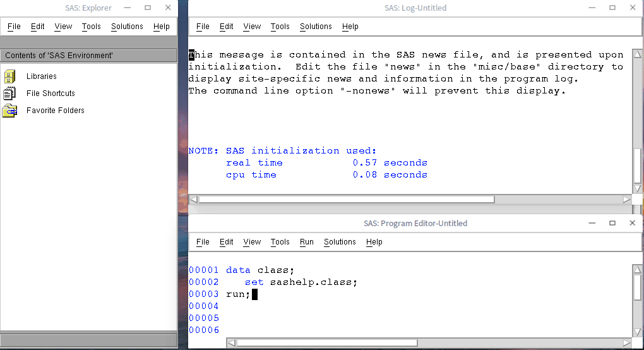Screen dimensions: 644x350
Task: Open Tools menu in Program Editor window
Action: click(280, 242)
